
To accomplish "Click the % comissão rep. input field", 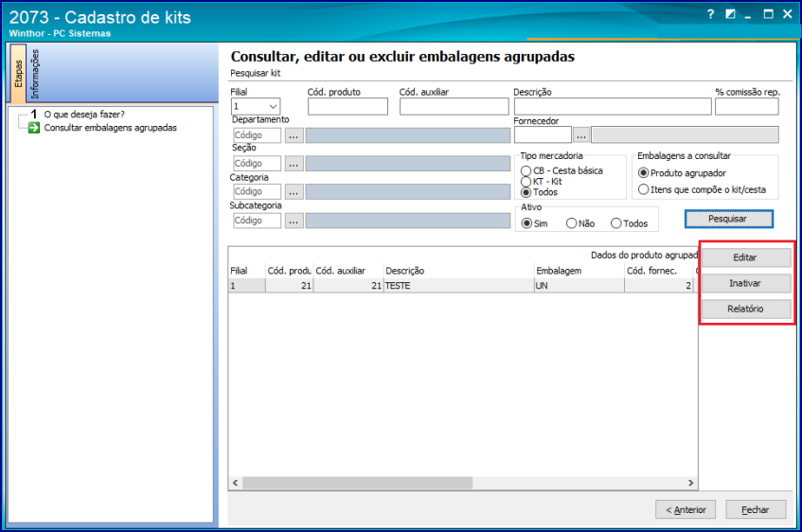I will click(x=747, y=106).
